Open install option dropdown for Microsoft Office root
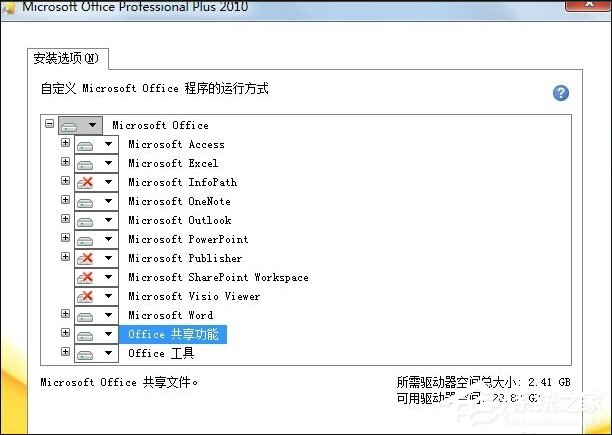The width and height of the screenshot is (612, 435). (80, 125)
